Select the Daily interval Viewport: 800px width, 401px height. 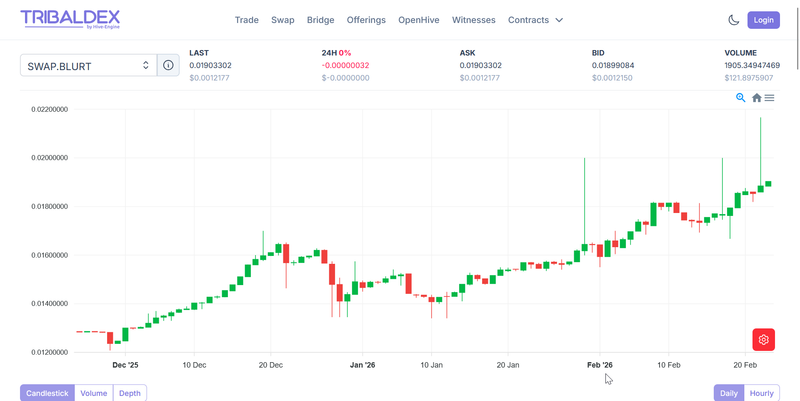click(729, 393)
